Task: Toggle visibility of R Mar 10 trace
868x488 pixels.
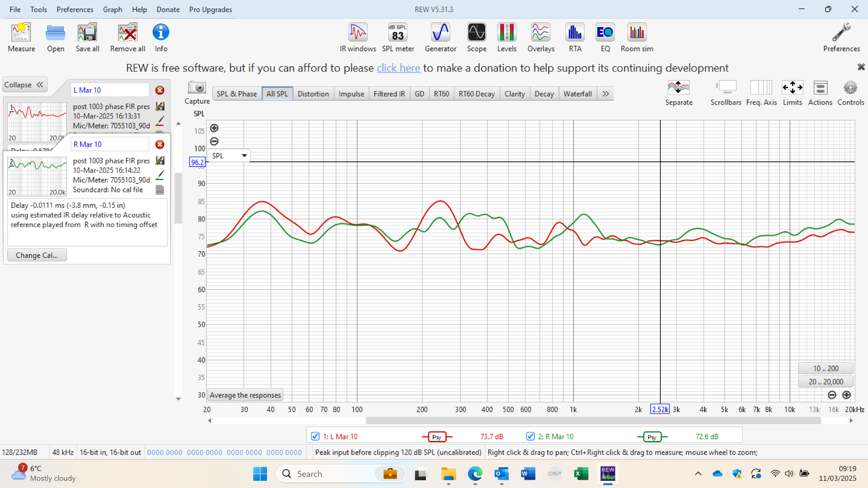Action: pyautogui.click(x=530, y=436)
